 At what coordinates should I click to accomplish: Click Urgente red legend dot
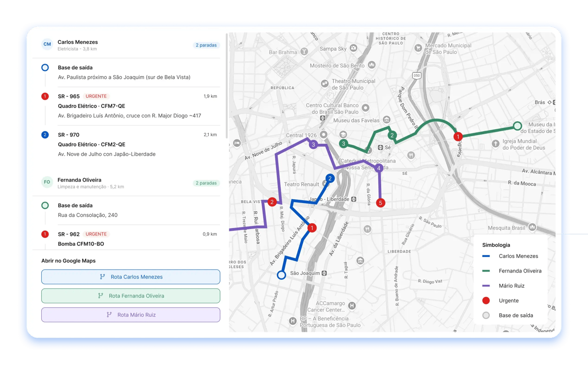[486, 301]
